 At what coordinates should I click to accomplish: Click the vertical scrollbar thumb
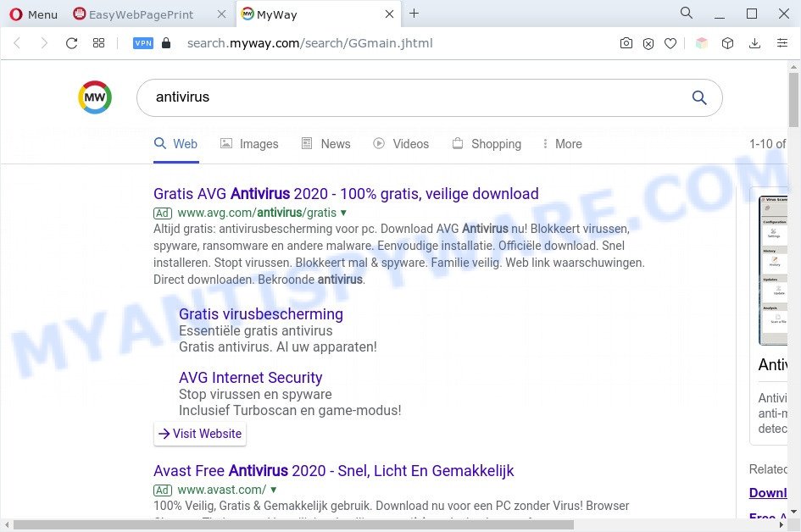[x=793, y=100]
